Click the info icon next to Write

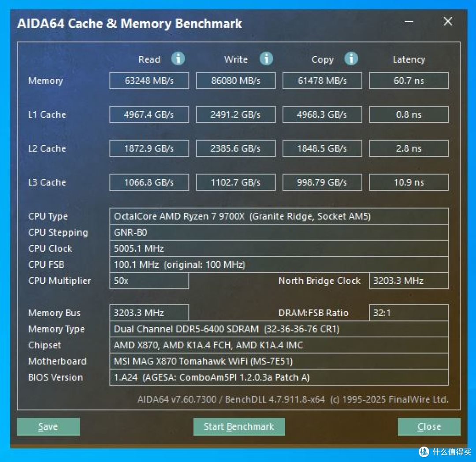266,59
